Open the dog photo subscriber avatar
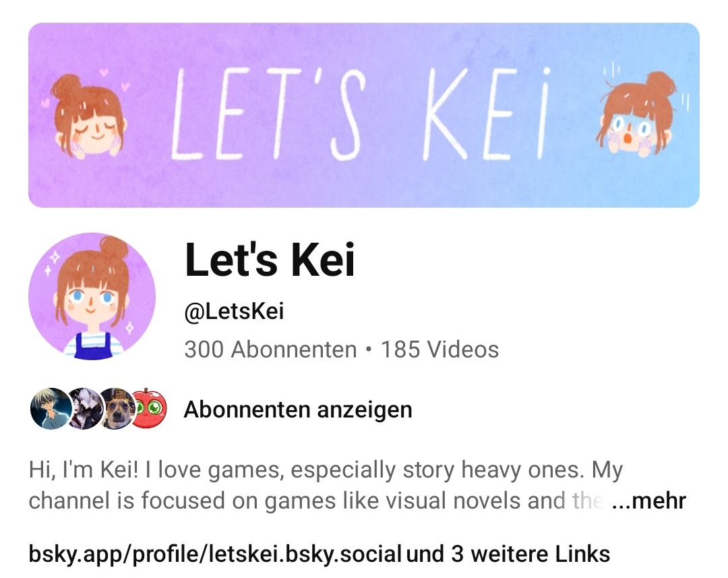Image resolution: width=728 pixels, height=578 pixels. [117, 409]
